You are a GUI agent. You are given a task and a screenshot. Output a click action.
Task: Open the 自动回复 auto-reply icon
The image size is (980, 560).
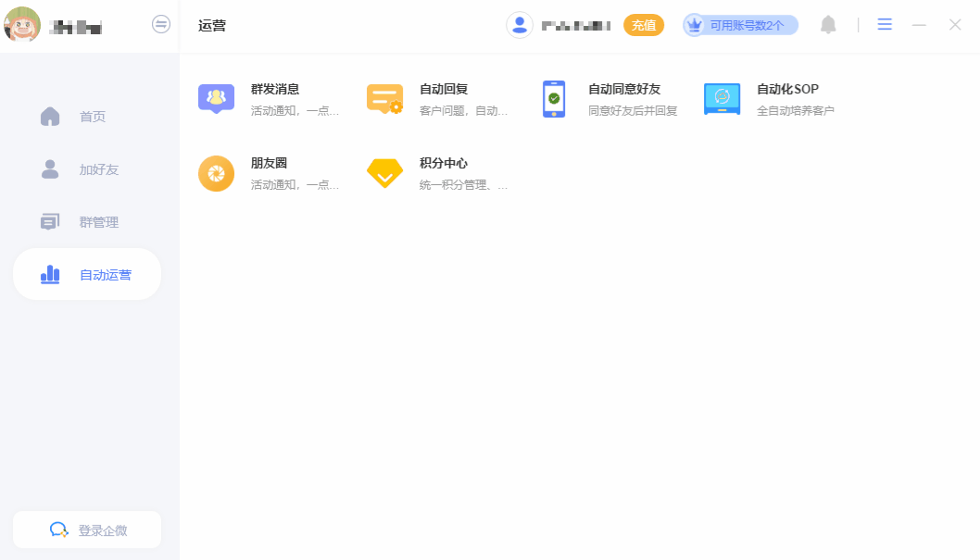tap(385, 99)
